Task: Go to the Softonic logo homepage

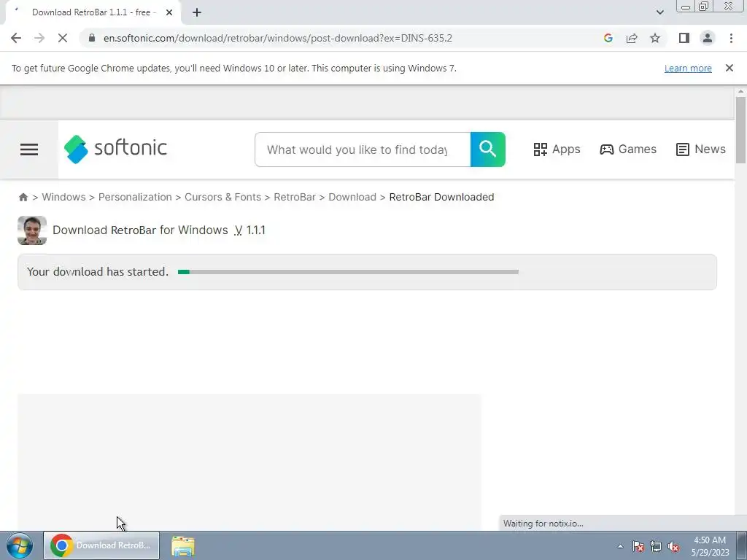Action: point(115,149)
